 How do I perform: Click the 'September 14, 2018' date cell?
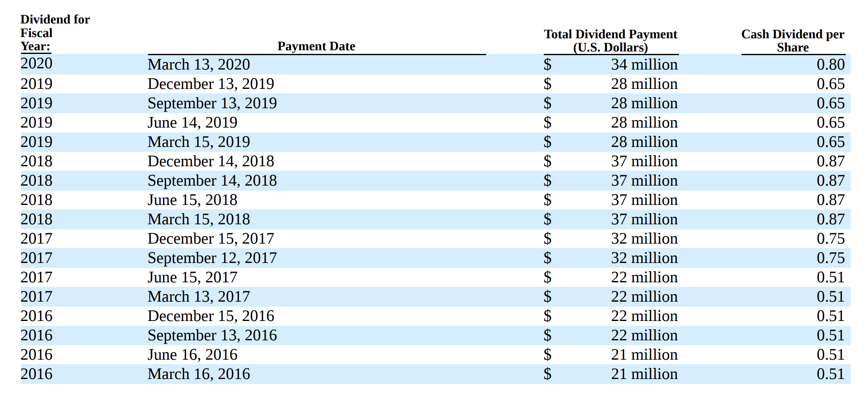click(x=212, y=181)
